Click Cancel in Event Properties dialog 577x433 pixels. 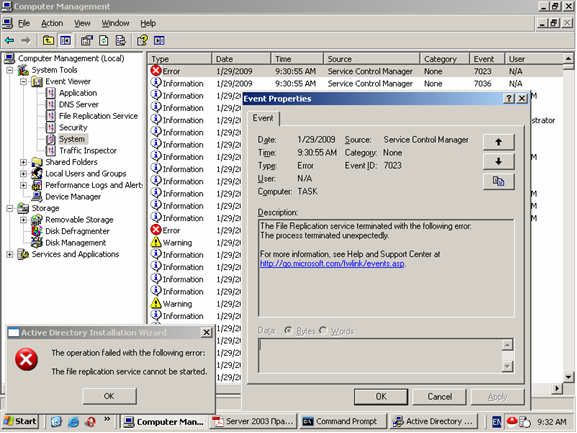pos(439,397)
